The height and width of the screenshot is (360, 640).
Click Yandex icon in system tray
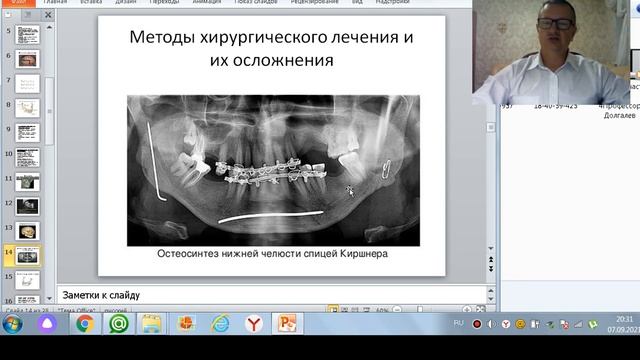[506, 324]
